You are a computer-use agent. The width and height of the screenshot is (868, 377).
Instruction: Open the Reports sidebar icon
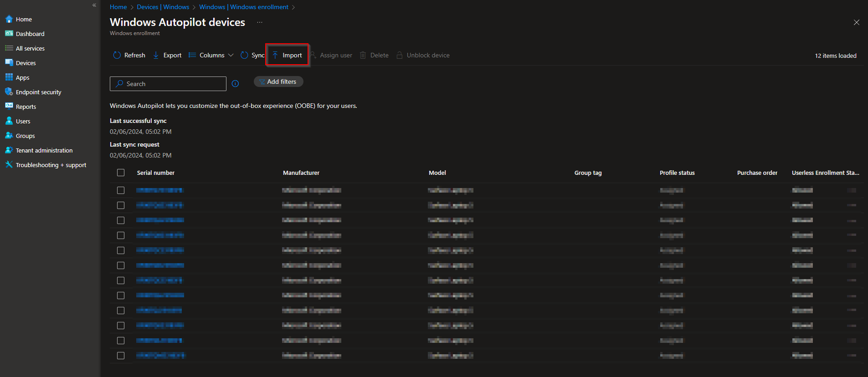9,107
